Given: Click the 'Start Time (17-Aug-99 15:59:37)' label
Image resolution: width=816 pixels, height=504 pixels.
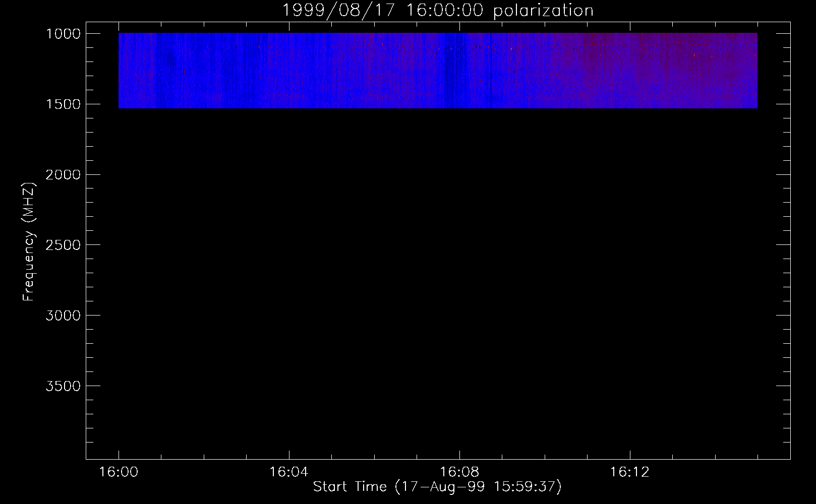Looking at the screenshot, I should (437, 487).
